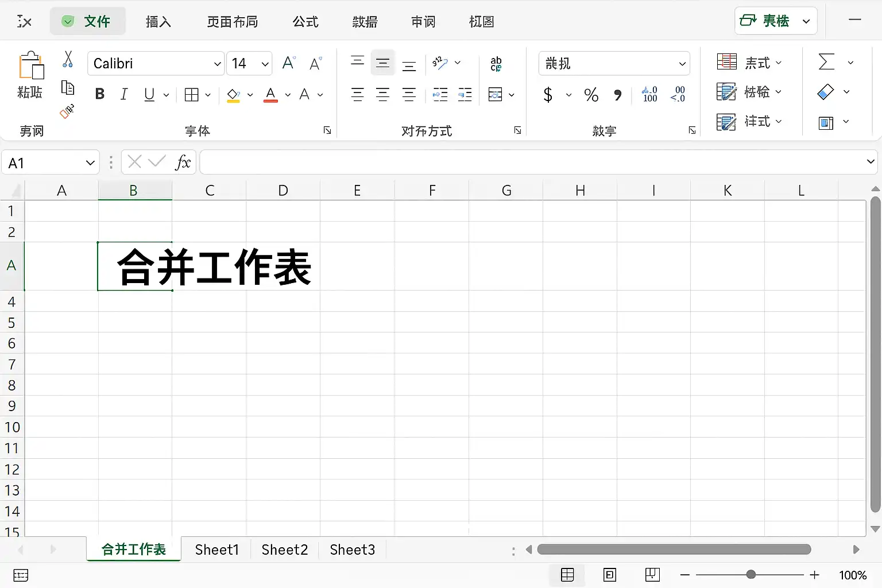Image resolution: width=882 pixels, height=588 pixels.
Task: Click the Cut scissors icon
Action: click(68, 60)
